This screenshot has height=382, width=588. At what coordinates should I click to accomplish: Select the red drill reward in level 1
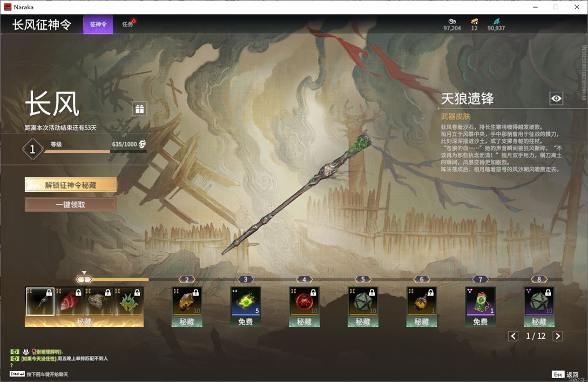tap(69, 301)
